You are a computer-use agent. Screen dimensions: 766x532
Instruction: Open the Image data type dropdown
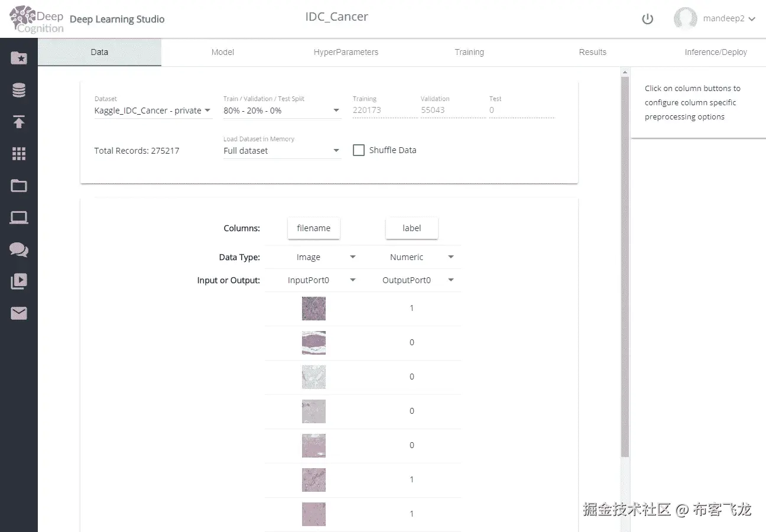pyautogui.click(x=326, y=257)
